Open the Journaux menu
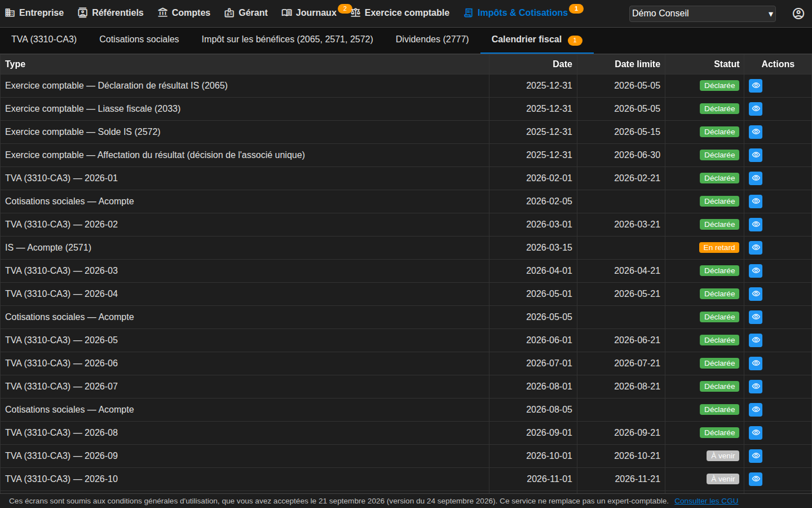 (309, 13)
